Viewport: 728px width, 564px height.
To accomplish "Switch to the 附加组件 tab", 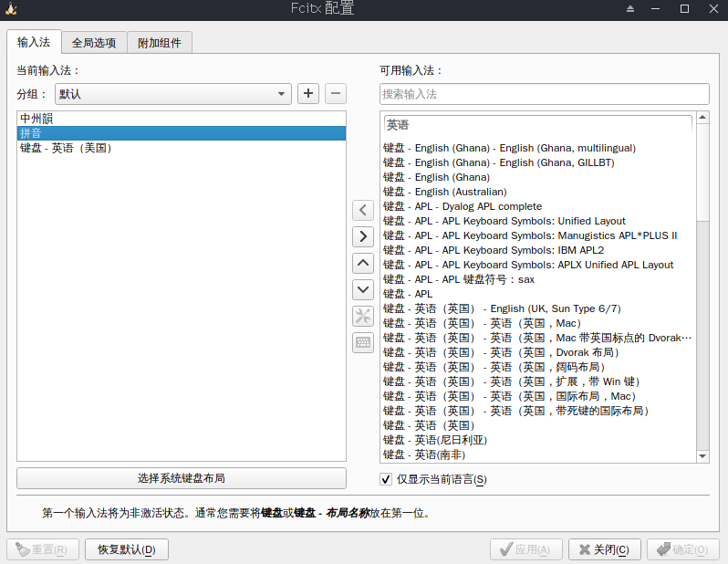I will pyautogui.click(x=160, y=43).
